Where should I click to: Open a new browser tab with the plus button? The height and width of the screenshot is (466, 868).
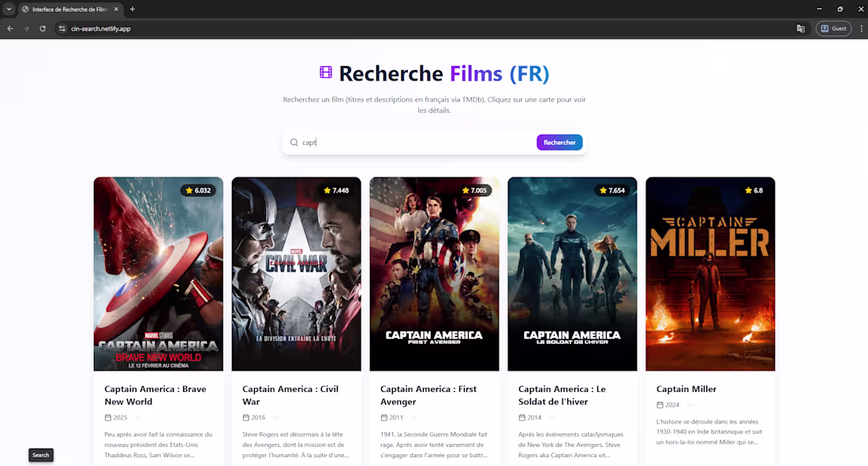132,9
